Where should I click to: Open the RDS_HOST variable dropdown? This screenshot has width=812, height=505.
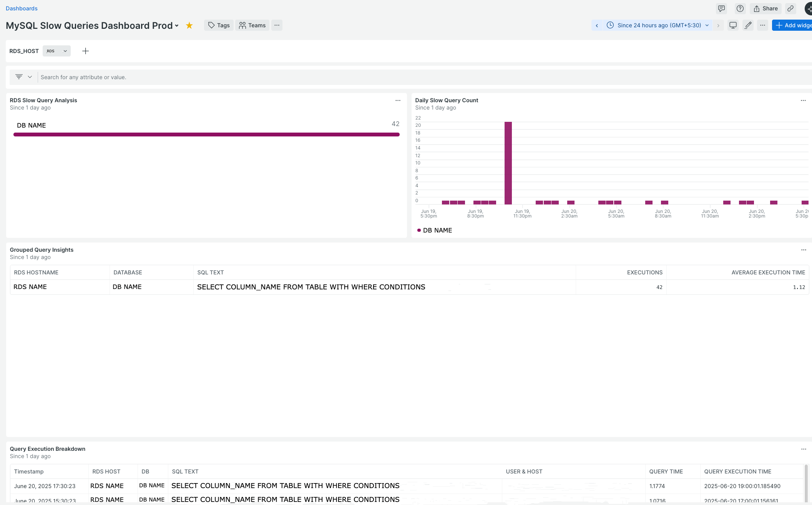(x=56, y=51)
